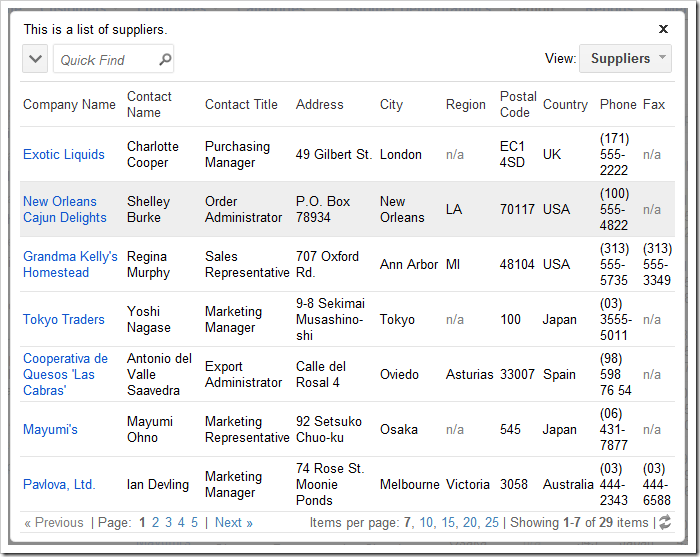Go to page 5 of suppliers
The image size is (700, 557).
(194, 522)
